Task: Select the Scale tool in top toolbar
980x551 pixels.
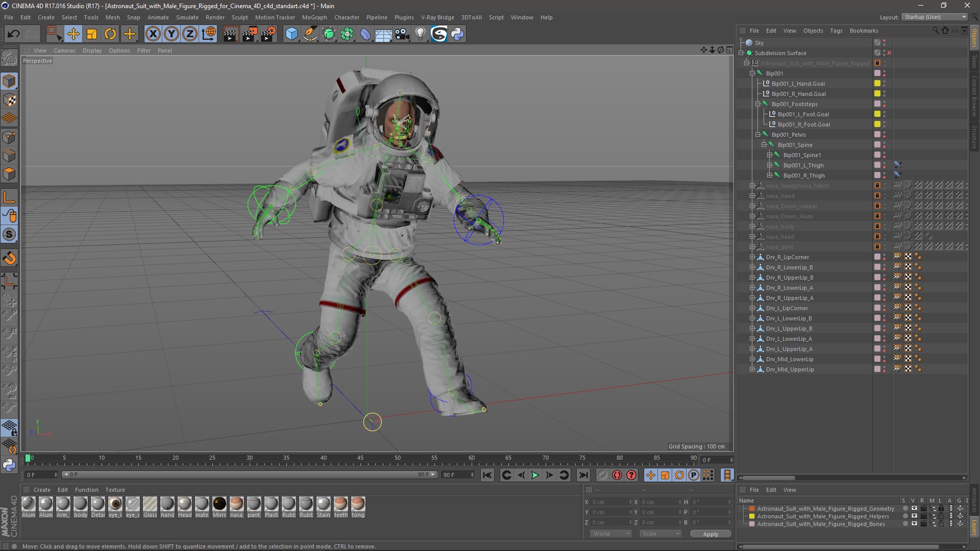Action: (x=92, y=34)
